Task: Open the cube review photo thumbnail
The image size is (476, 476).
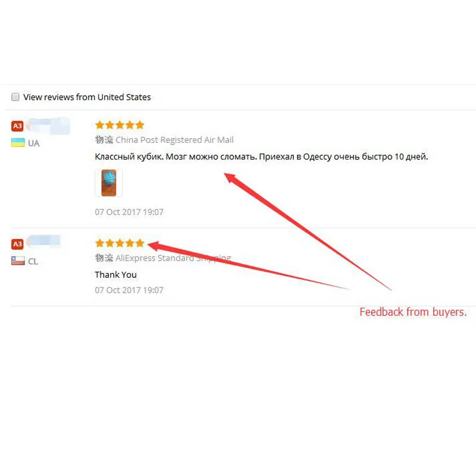Action: [109, 183]
